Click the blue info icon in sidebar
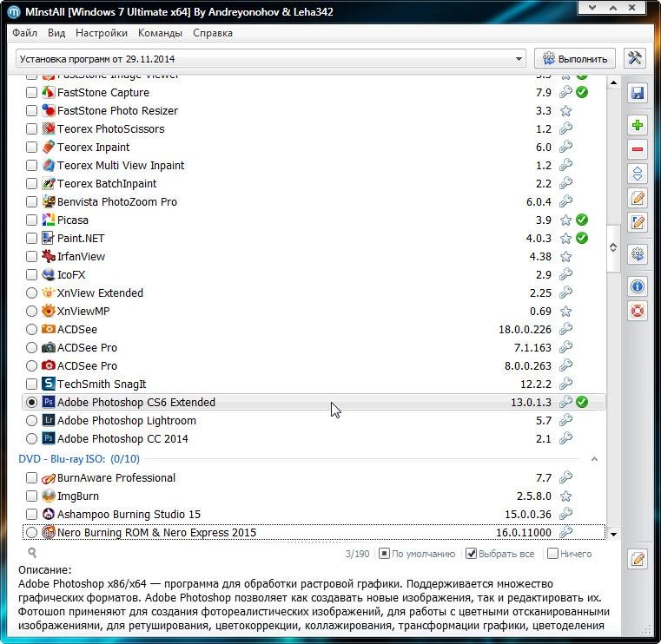Viewport: 661px width, 644px height. click(637, 286)
